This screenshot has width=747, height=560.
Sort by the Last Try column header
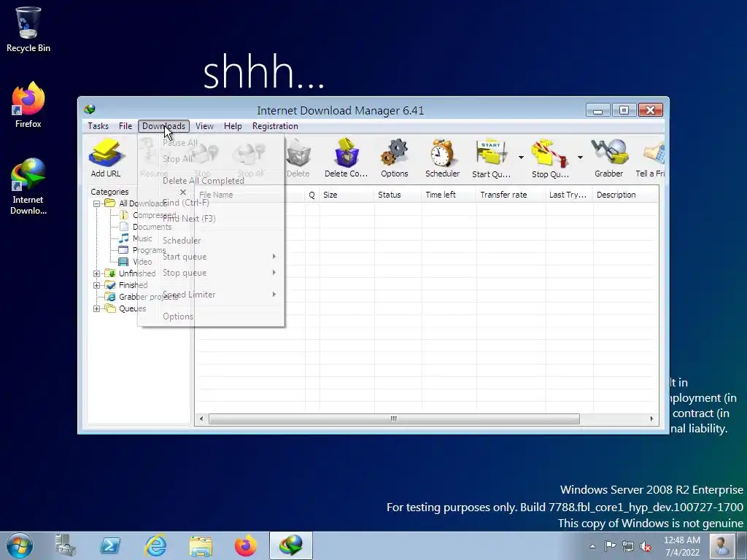pyautogui.click(x=569, y=195)
